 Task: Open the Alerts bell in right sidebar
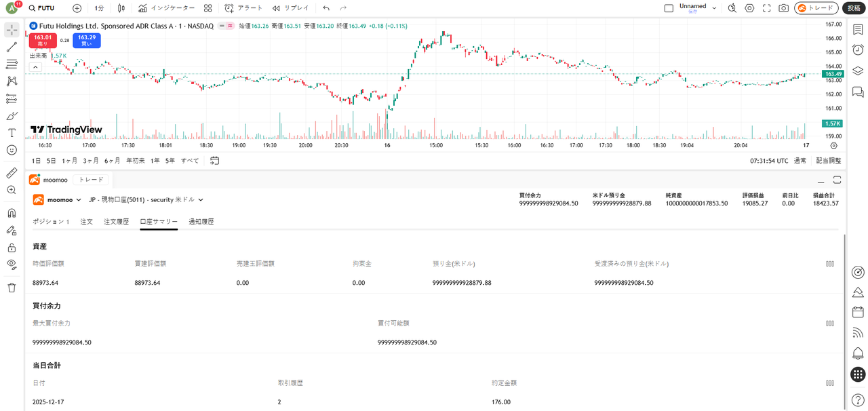(x=858, y=353)
